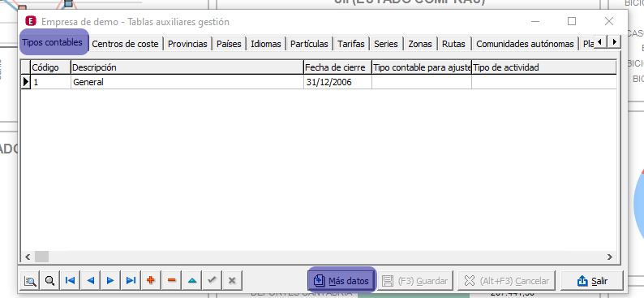Go to the previous record
644x298 pixels.
pos(90,281)
